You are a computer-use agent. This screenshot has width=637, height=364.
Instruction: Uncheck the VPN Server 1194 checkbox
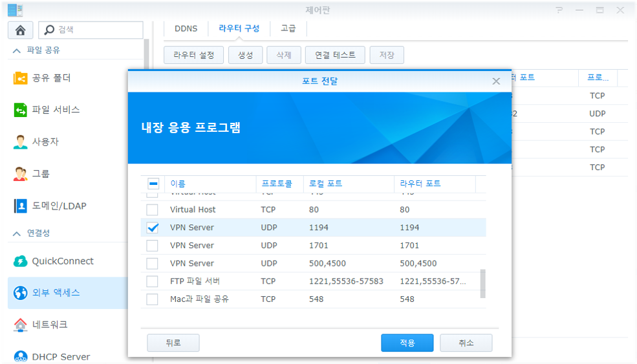153,228
